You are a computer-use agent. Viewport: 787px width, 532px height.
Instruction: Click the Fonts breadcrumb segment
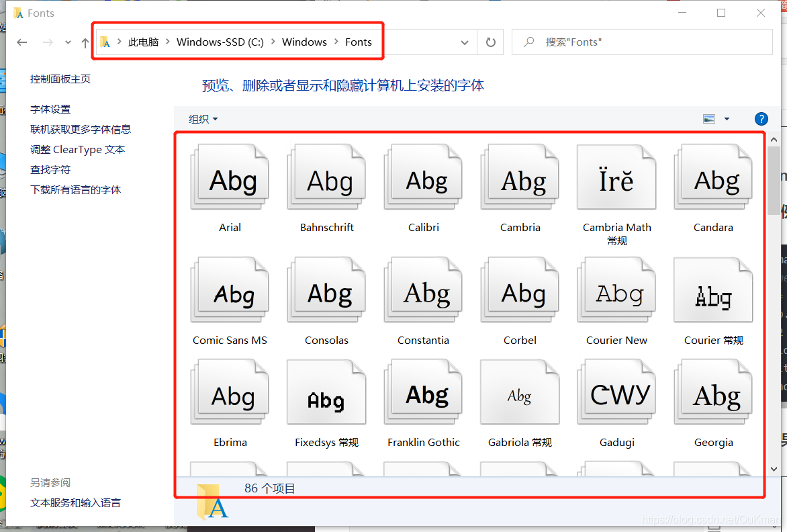coord(359,42)
